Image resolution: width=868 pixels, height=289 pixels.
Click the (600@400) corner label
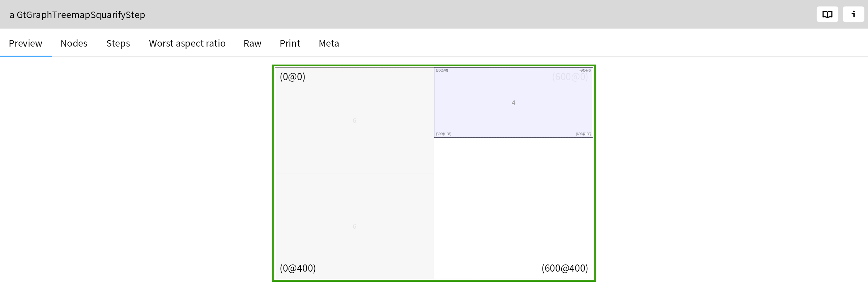565,268
